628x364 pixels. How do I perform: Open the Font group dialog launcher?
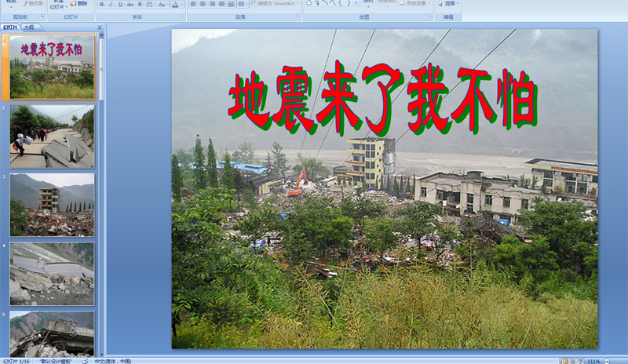182,16
